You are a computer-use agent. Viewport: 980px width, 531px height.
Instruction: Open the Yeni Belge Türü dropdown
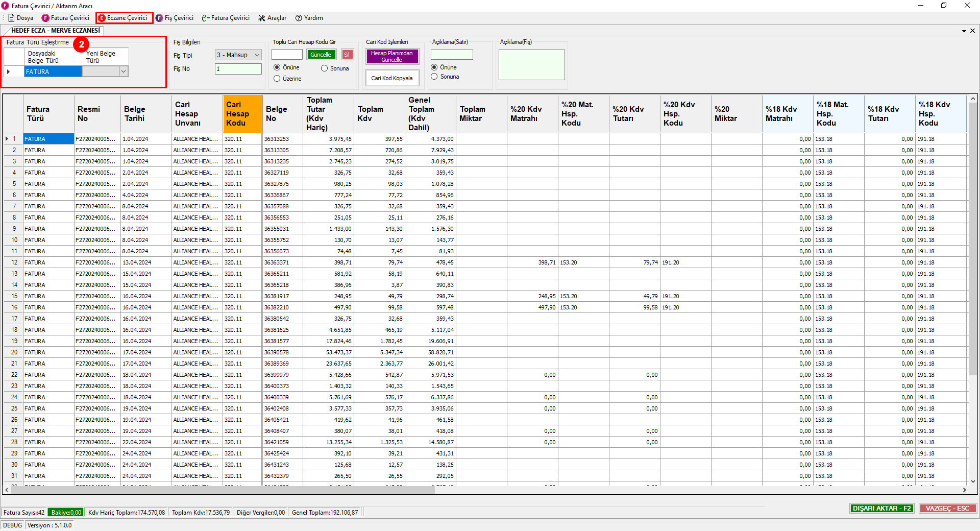(x=124, y=72)
